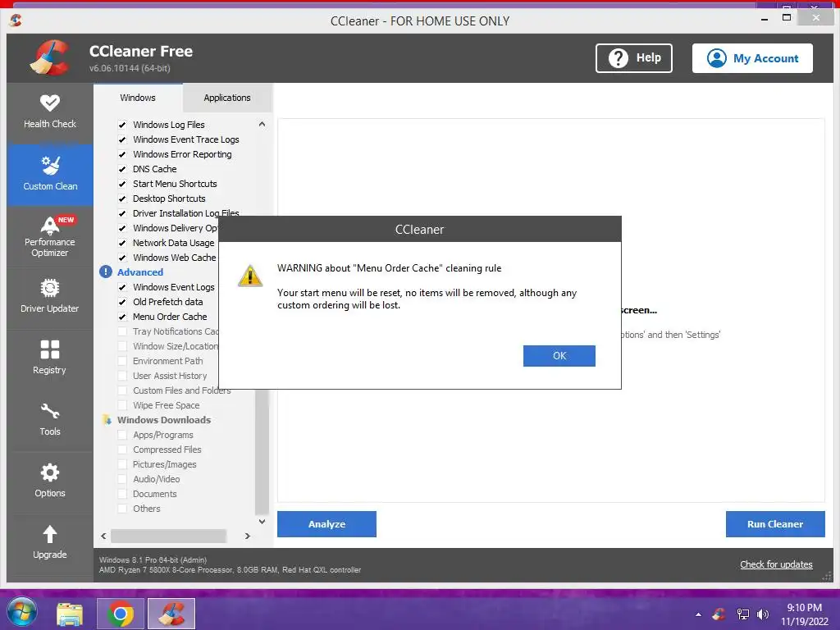The width and height of the screenshot is (840, 630).
Task: Uncheck Windows Error Reporting
Action: coord(122,154)
